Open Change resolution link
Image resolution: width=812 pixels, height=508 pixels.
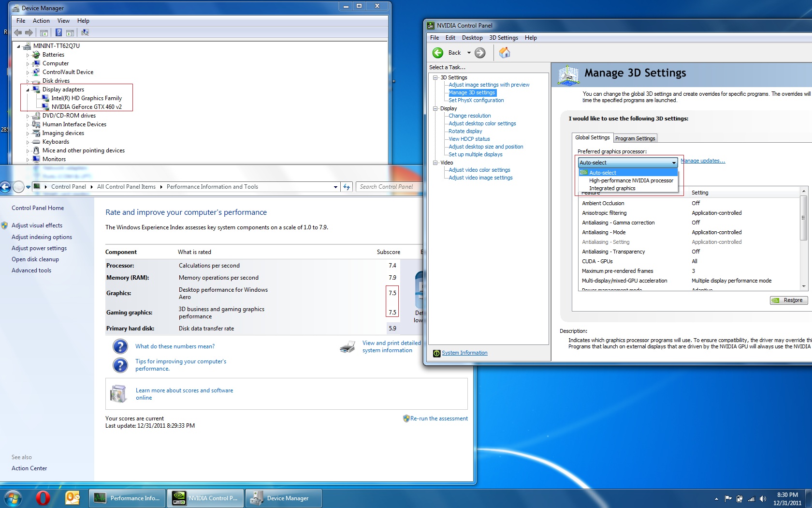tap(469, 116)
